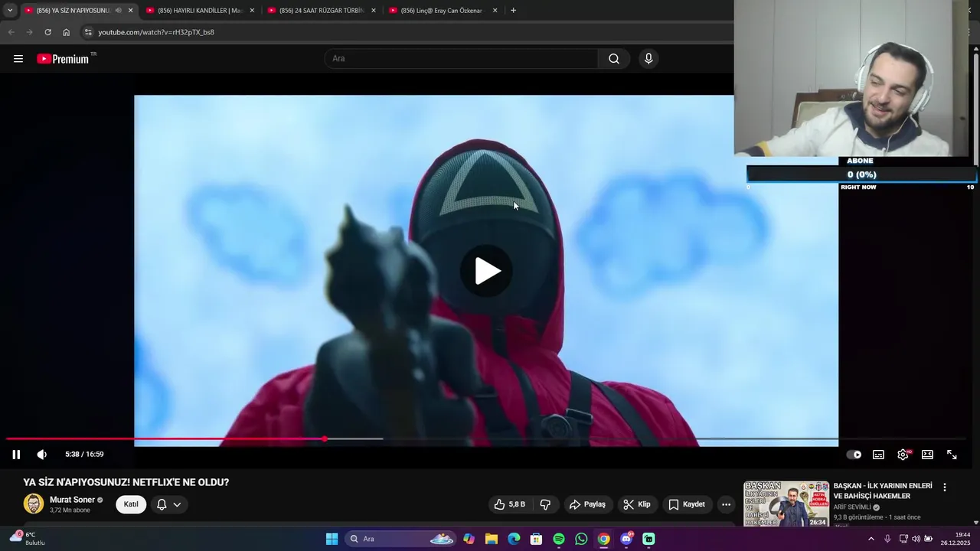Close the 'HAYIRLI KANDİLLER' tab

pyautogui.click(x=252, y=11)
